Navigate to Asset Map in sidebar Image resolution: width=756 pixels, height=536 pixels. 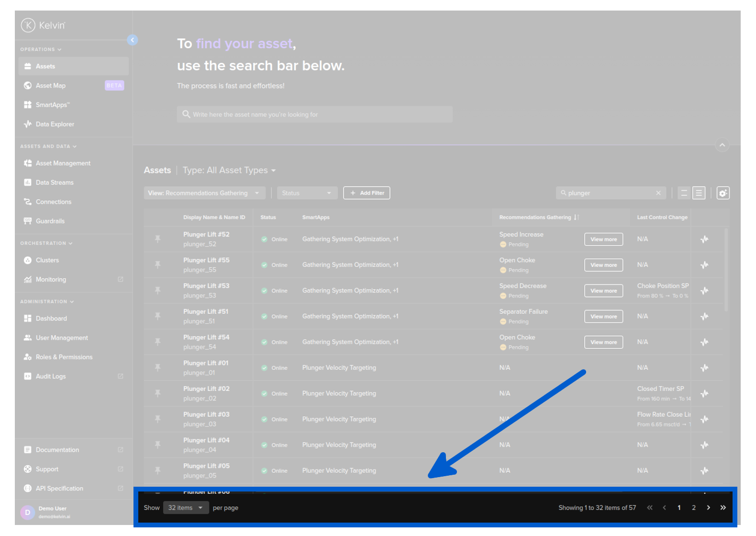click(51, 86)
